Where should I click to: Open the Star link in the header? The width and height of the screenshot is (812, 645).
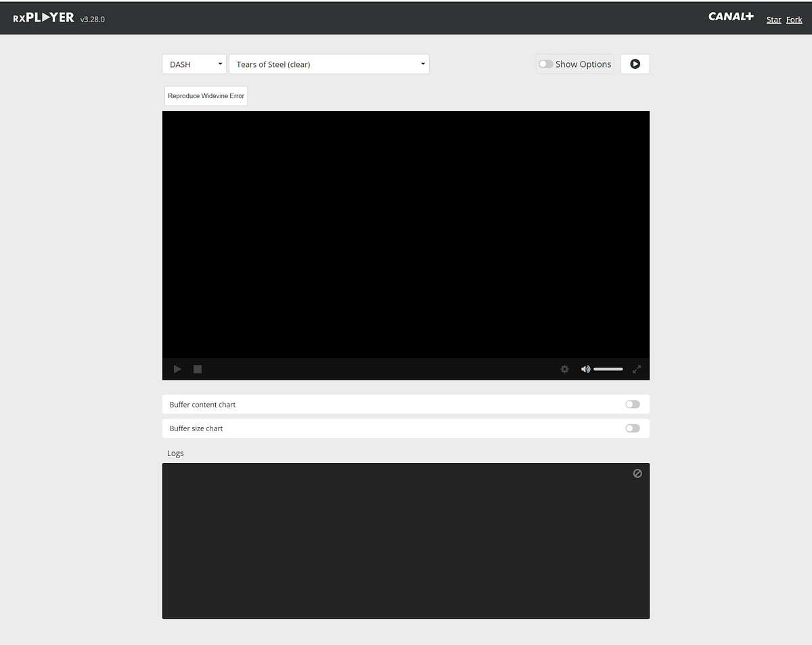click(773, 20)
